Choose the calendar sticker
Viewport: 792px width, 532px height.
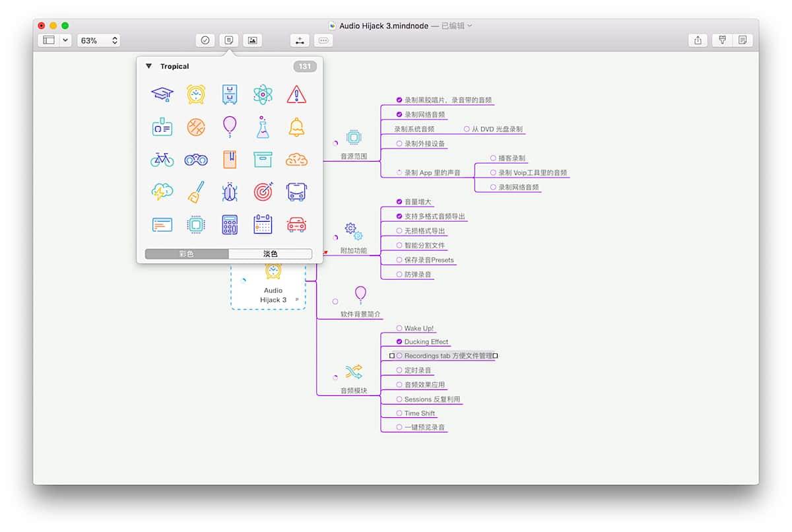click(x=263, y=224)
